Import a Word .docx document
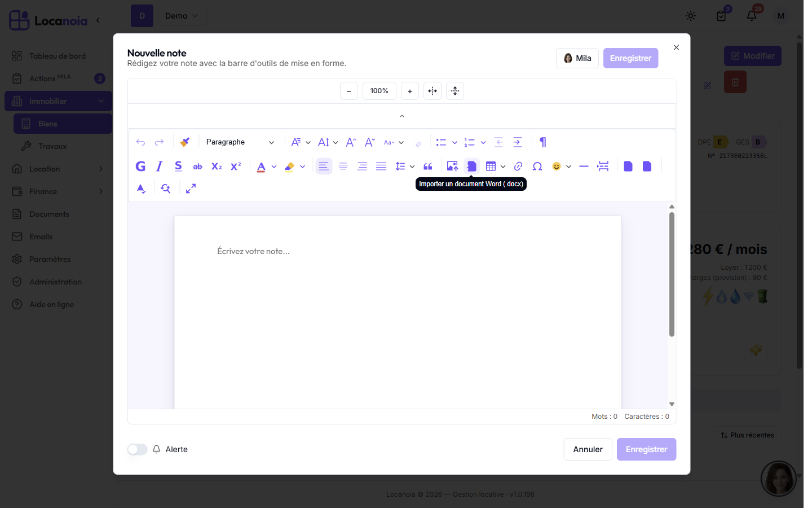 [471, 166]
